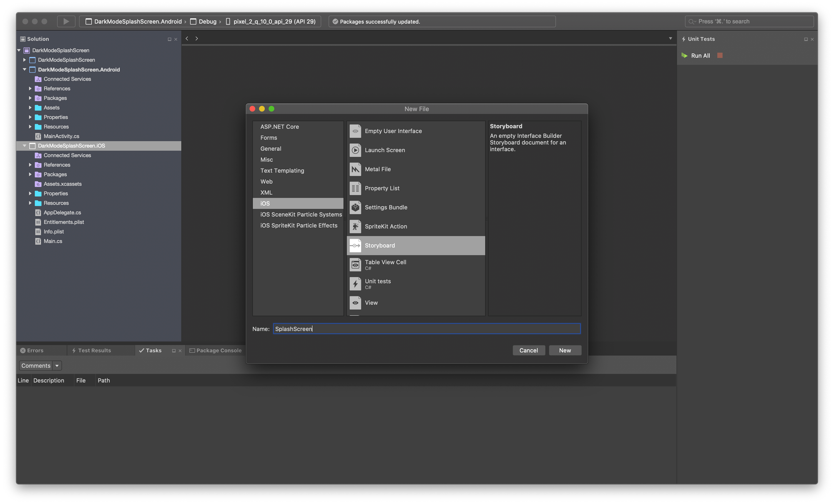834x504 pixels.
Task: Select the Forms category in list
Action: point(269,138)
